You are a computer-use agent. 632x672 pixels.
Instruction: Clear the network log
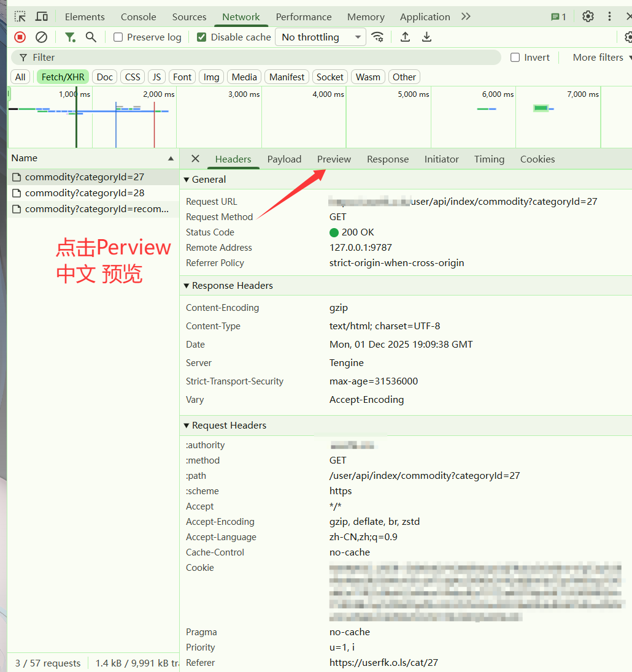(41, 37)
